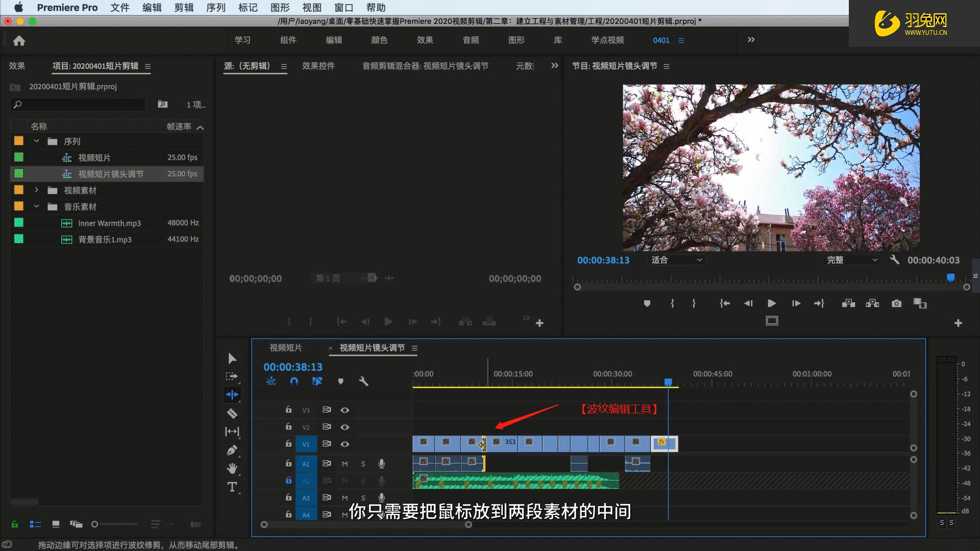Add marker in program monitor
This screenshot has width=980, height=551.
pyautogui.click(x=647, y=304)
